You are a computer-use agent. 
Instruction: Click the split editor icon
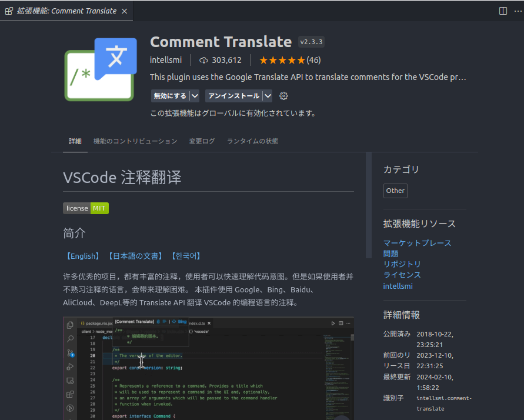[503, 11]
